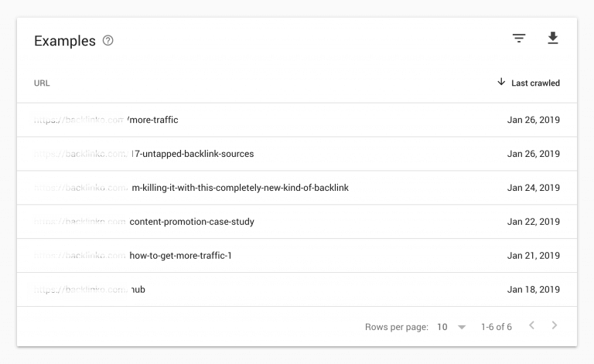The height and width of the screenshot is (364, 594).
Task: Open the URL row ending in hub
Action: pyautogui.click(x=297, y=290)
